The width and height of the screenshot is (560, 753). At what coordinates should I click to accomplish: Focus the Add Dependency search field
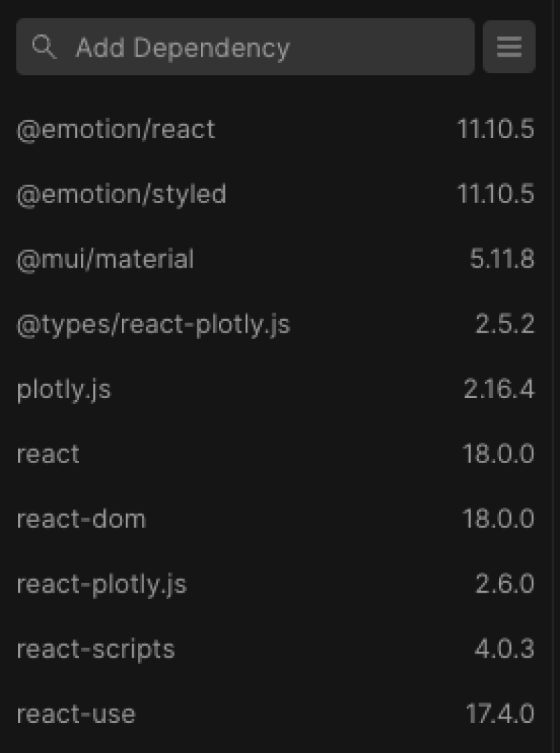pyautogui.click(x=245, y=47)
